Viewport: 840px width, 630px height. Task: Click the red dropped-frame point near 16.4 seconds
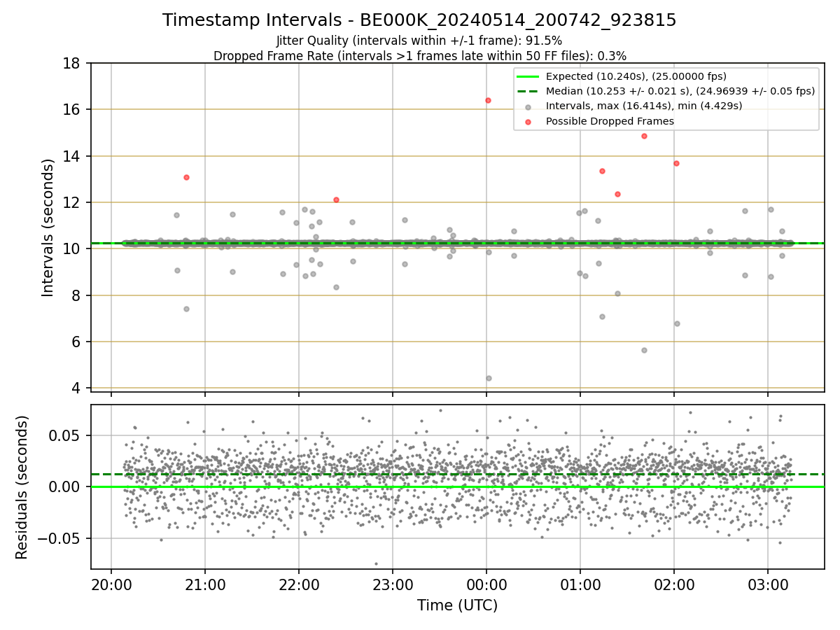click(488, 100)
